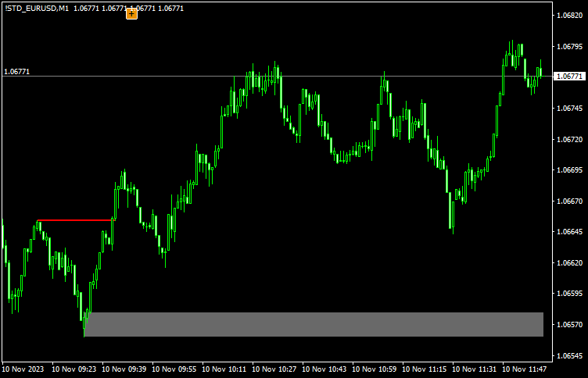Click the 1.06570 price axis label
Image resolution: width=588 pixels, height=378 pixels.
coord(568,325)
